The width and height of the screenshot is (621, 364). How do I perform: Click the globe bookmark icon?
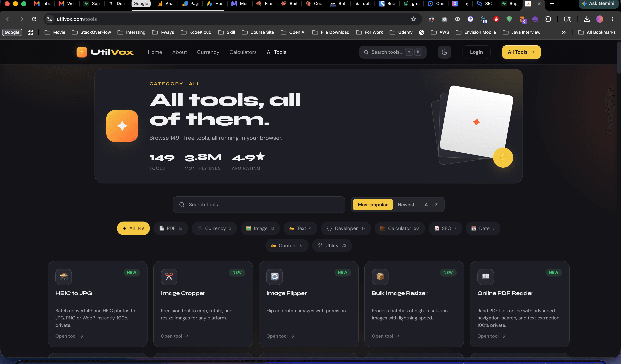pos(421,32)
